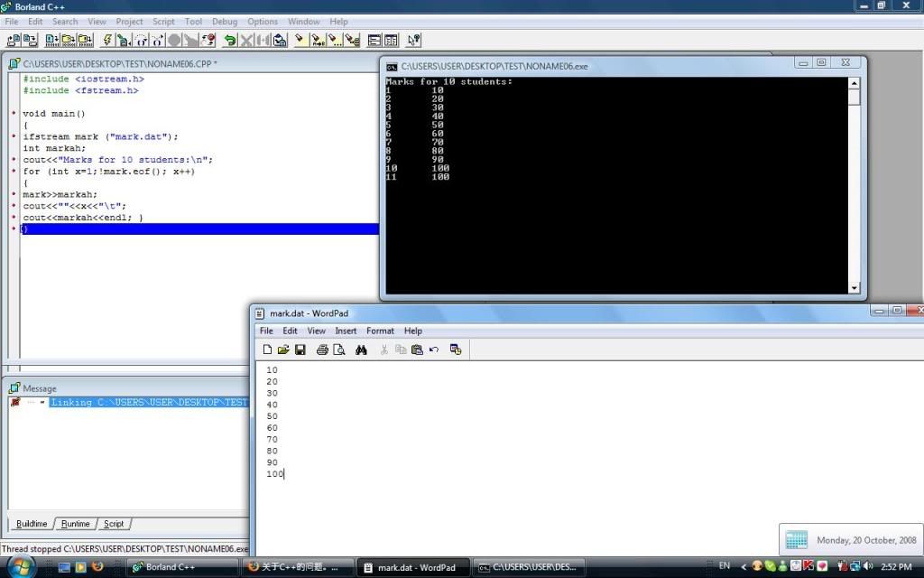Click the binoculars Find icon in WordPad
Image resolution: width=924 pixels, height=578 pixels.
click(361, 350)
